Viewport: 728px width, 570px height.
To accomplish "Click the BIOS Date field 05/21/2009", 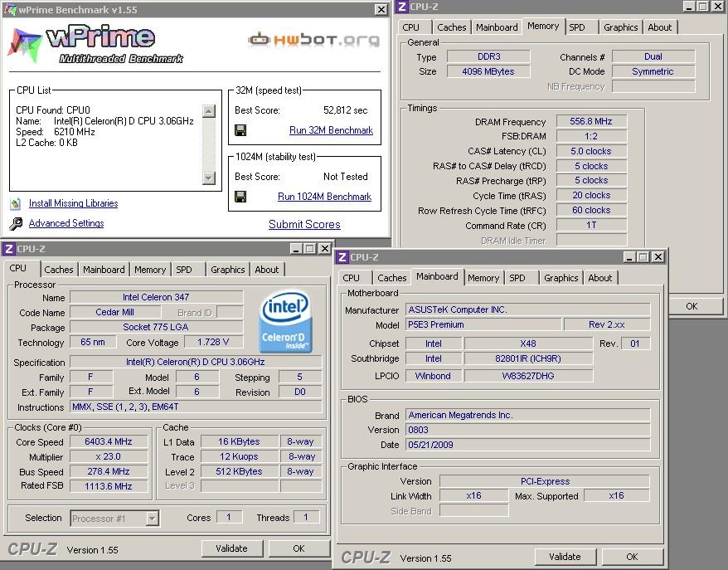I will tap(528, 445).
